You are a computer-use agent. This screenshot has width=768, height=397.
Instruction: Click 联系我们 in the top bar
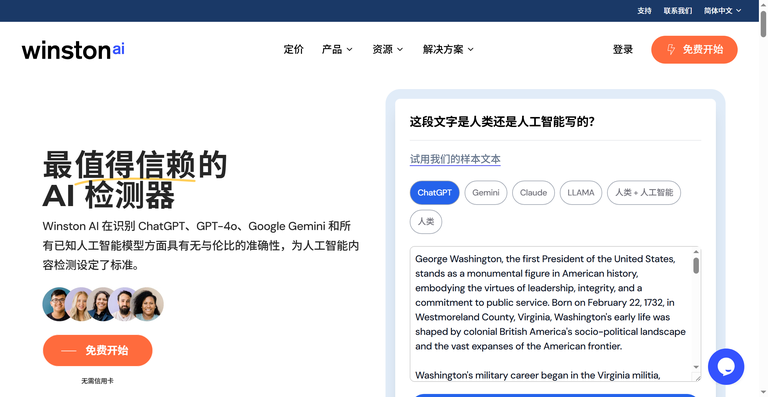[678, 10]
